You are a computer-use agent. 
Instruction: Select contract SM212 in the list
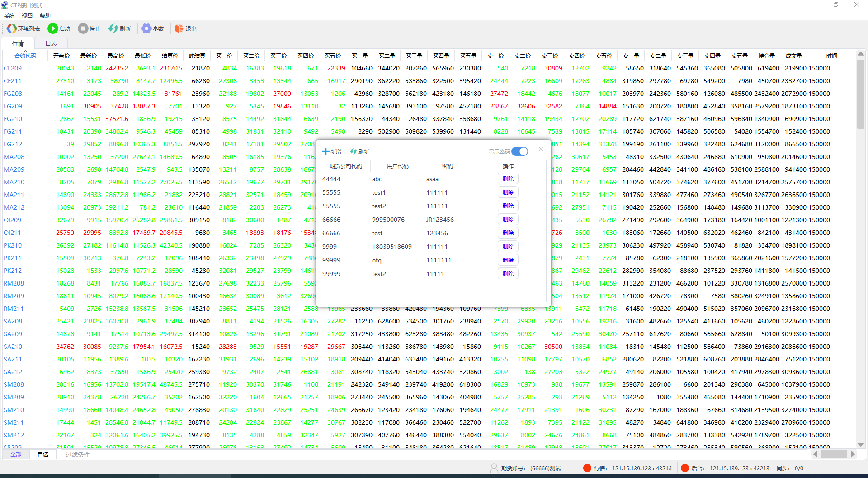click(14, 435)
